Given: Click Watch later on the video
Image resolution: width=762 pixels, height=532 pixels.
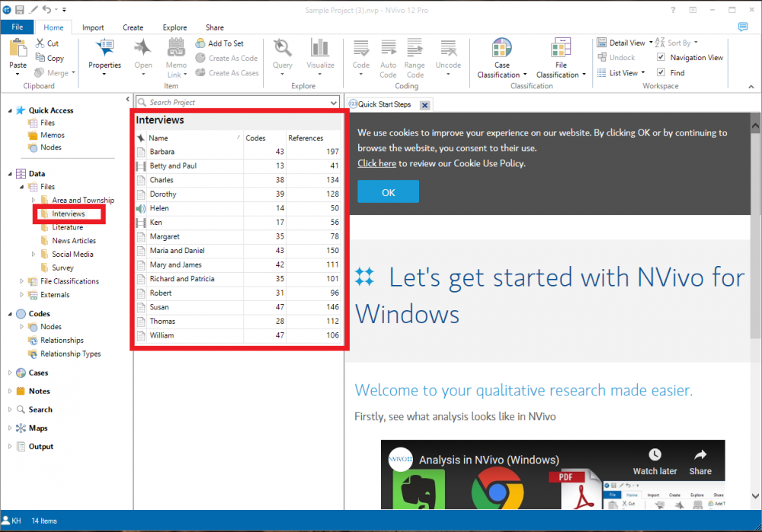Looking at the screenshot, I should tap(655, 461).
